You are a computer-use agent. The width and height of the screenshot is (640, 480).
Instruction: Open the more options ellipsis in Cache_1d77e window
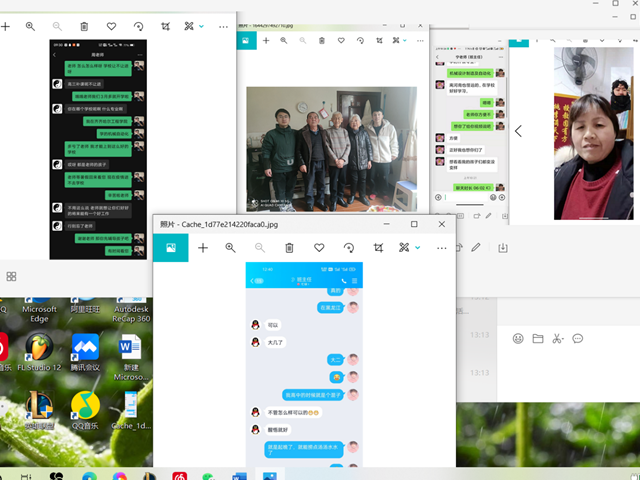441,247
